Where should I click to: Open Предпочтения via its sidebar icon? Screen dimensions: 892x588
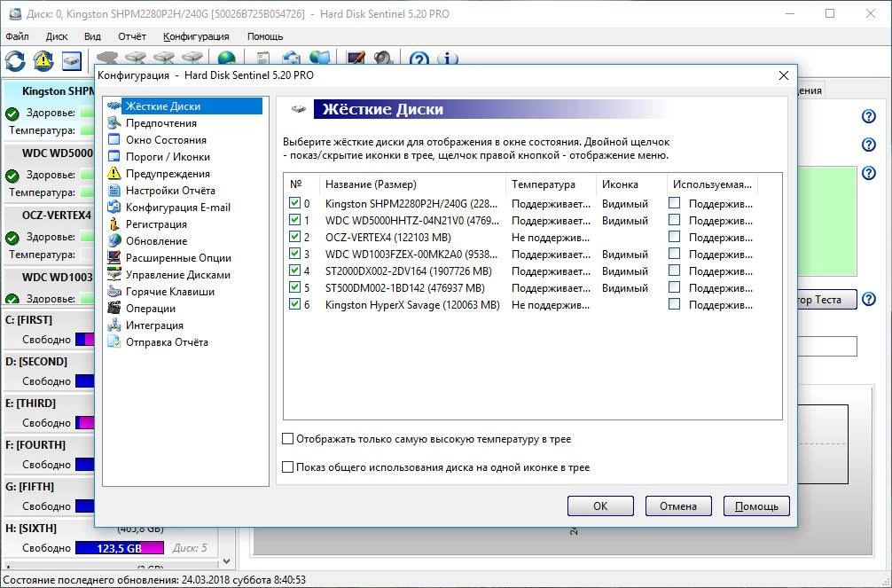(114, 123)
